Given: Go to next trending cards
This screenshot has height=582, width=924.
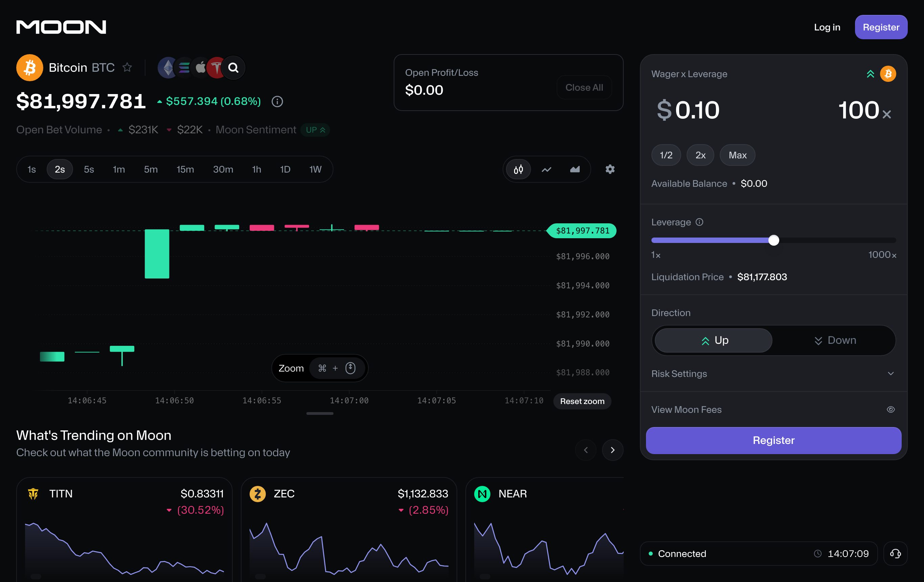Looking at the screenshot, I should point(613,450).
